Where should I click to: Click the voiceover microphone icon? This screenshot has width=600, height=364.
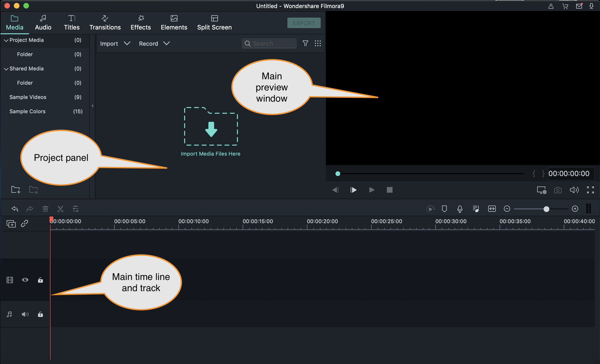459,209
